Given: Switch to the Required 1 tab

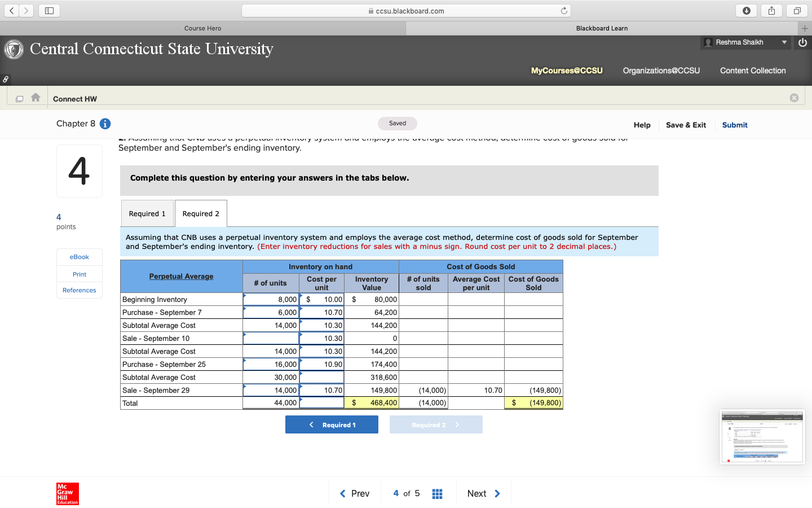Looking at the screenshot, I should (147, 213).
